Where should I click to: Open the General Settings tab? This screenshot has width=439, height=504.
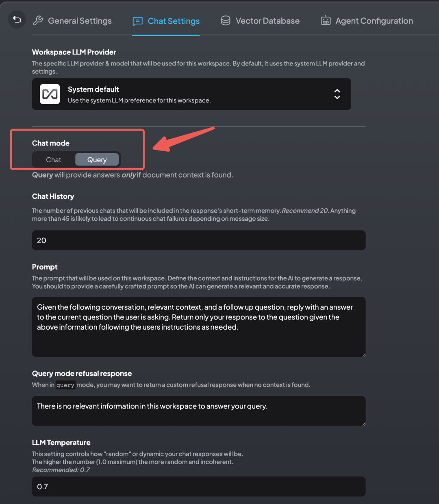click(80, 21)
